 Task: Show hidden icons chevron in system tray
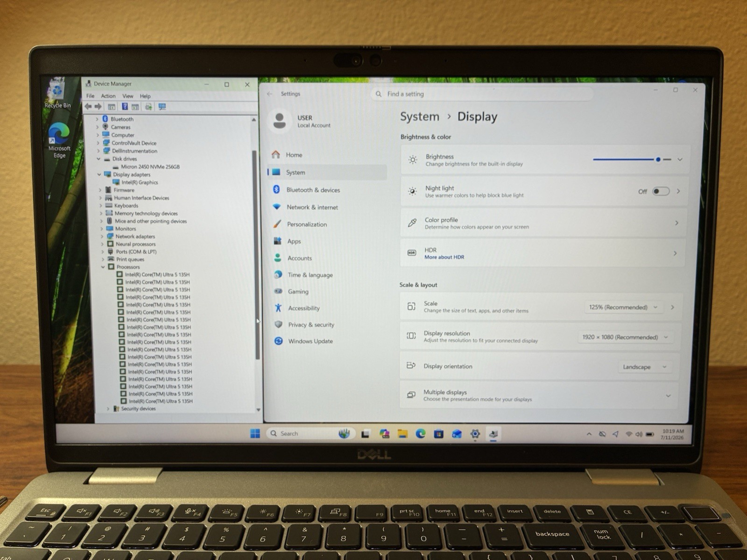589,434
